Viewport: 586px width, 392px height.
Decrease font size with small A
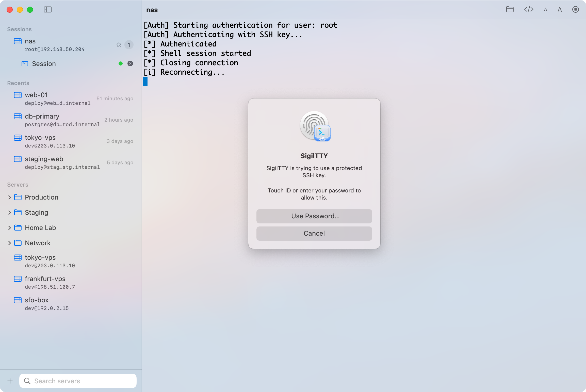click(545, 10)
